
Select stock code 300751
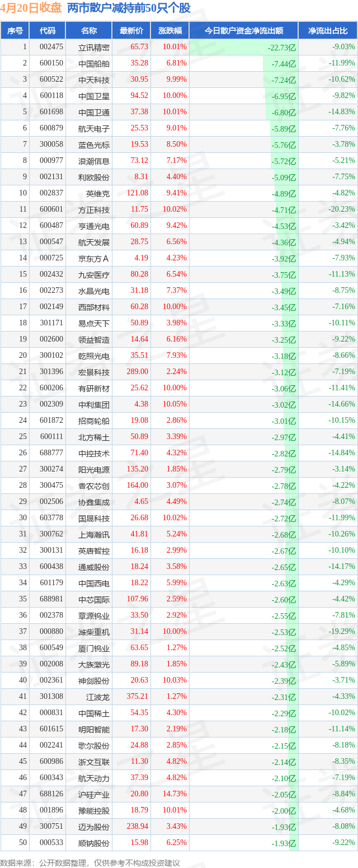51,827
